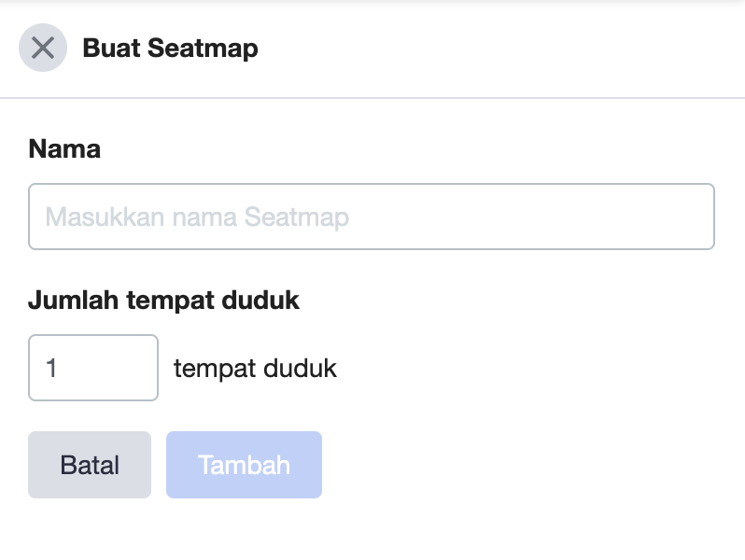This screenshot has width=745, height=560.
Task: Click the word duduk beside the number box
Action: tap(300, 369)
